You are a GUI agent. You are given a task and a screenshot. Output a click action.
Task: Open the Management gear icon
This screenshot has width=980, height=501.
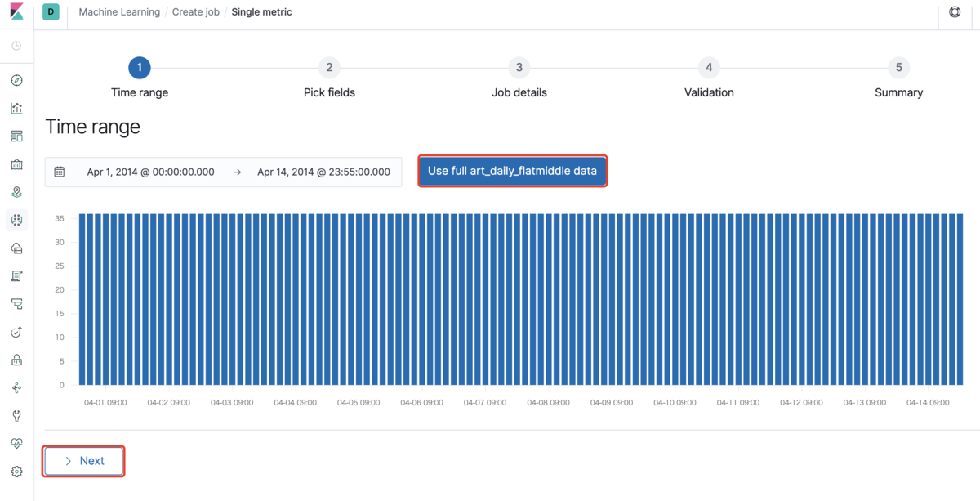pyautogui.click(x=16, y=472)
